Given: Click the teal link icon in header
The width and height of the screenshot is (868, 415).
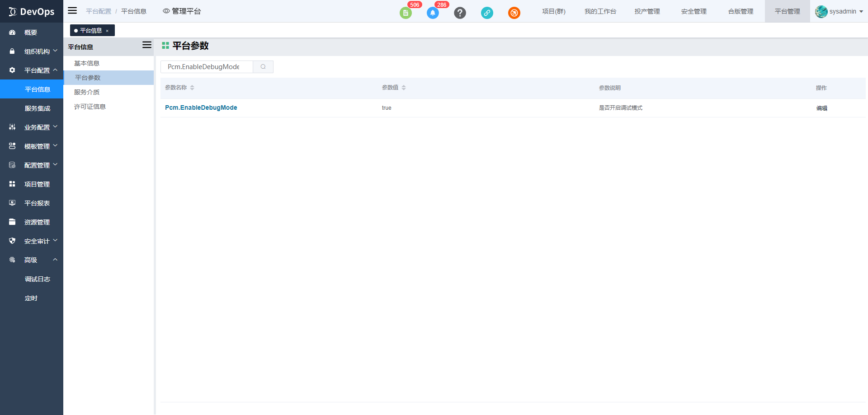Looking at the screenshot, I should [487, 13].
